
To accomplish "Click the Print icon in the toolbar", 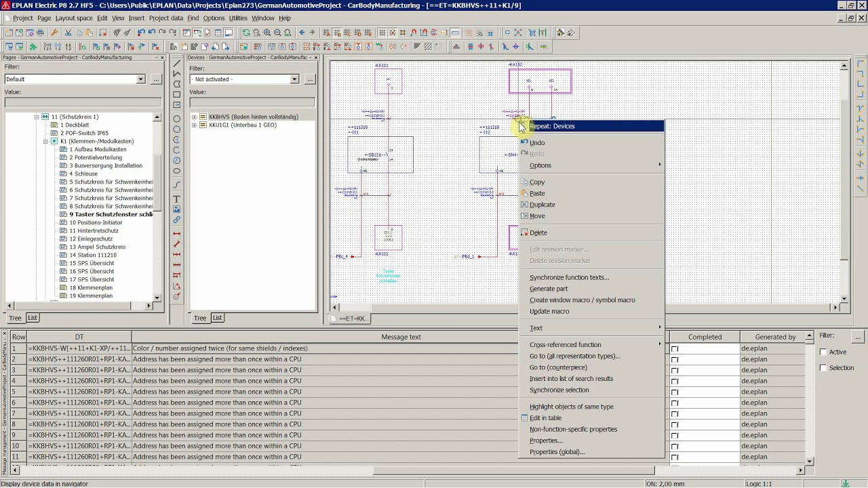I will click(40, 32).
